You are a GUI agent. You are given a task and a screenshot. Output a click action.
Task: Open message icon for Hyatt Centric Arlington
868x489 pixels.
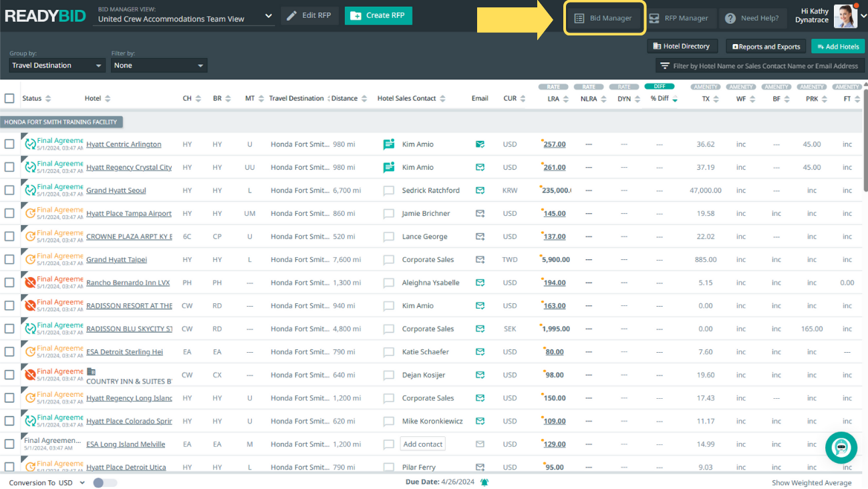pos(388,144)
